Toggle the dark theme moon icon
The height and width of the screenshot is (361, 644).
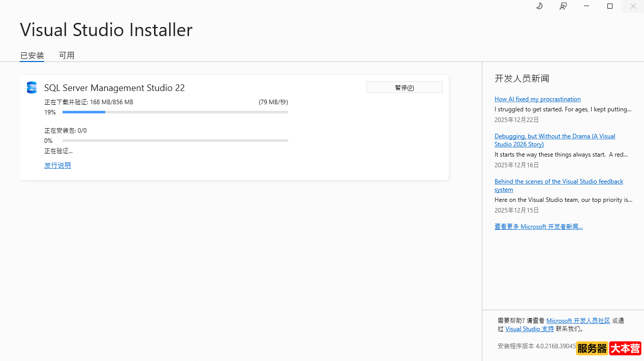click(x=539, y=6)
